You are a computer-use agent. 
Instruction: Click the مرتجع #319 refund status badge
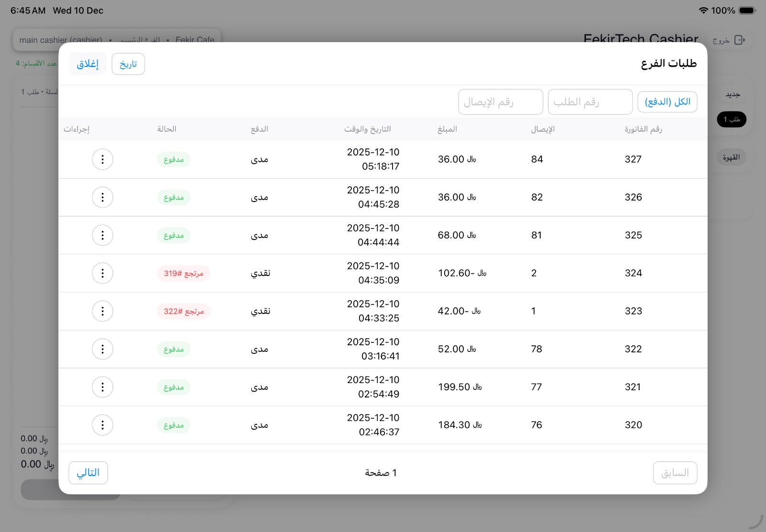point(183,273)
